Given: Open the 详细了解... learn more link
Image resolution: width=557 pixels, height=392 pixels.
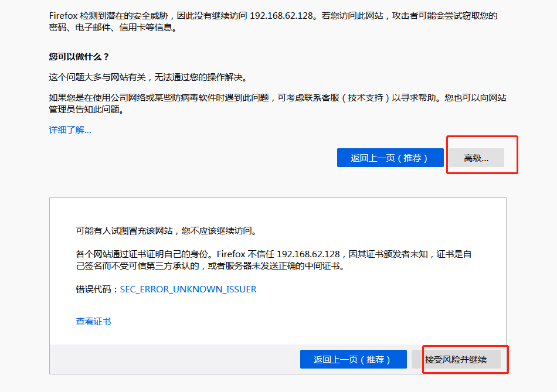Looking at the screenshot, I should click(x=70, y=130).
